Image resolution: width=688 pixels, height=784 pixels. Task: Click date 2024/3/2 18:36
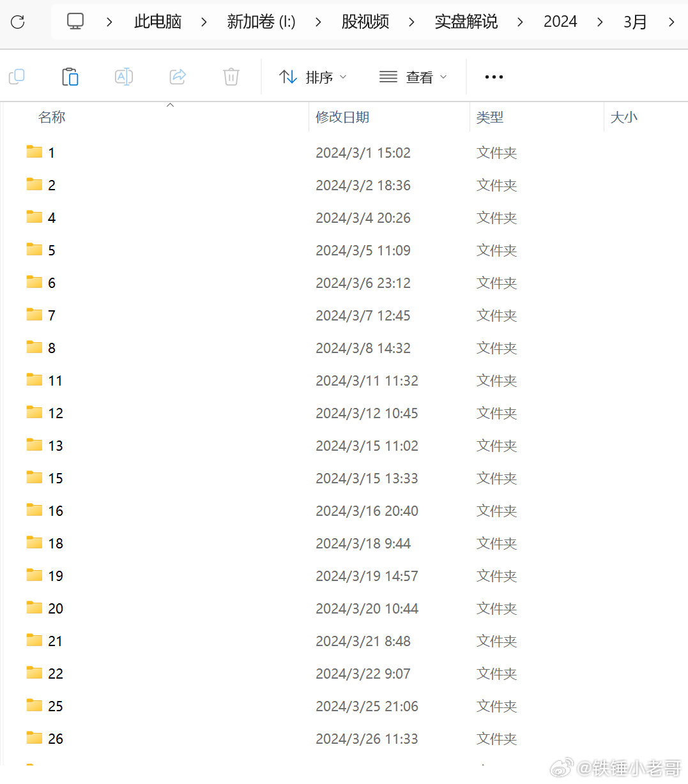coord(363,185)
